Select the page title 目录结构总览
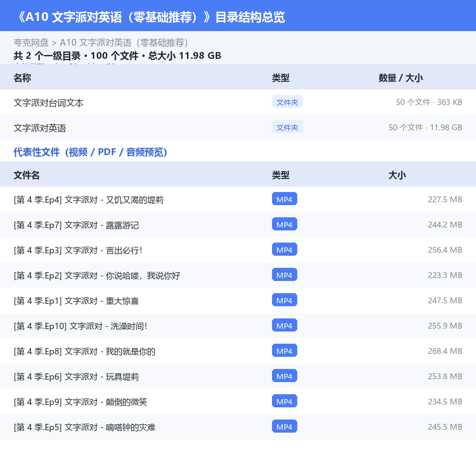This screenshot has width=476, height=455. 250,17
